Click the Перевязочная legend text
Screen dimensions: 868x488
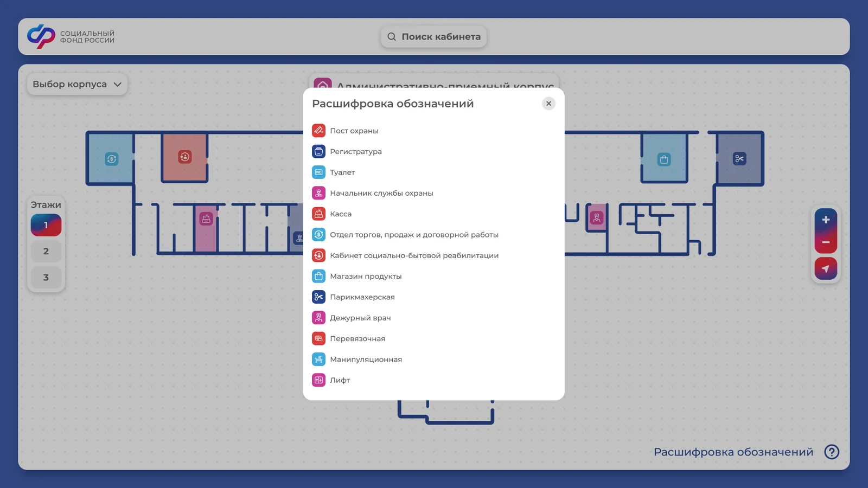[358, 338]
